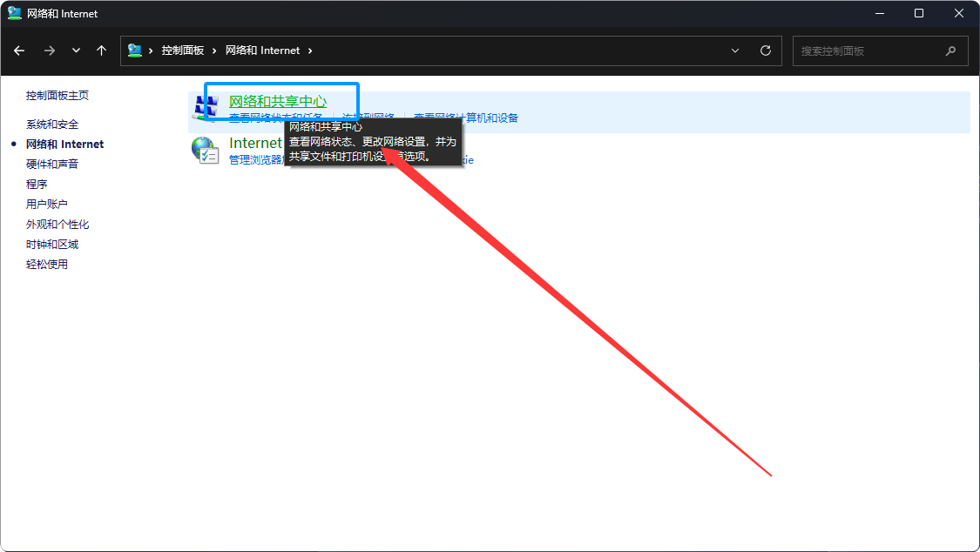
Task: Click the computer icon in address bar
Action: 134,50
